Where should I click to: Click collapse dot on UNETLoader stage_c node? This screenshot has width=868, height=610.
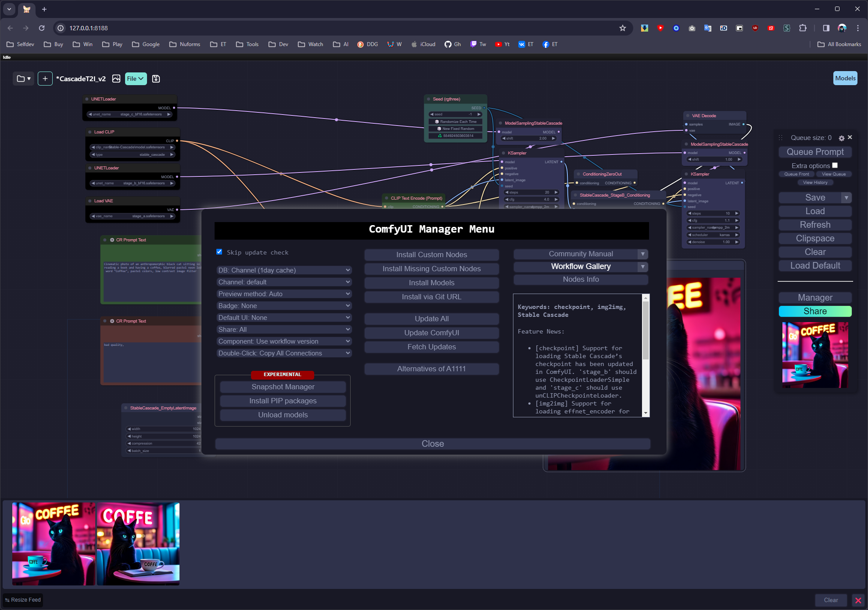87,99
